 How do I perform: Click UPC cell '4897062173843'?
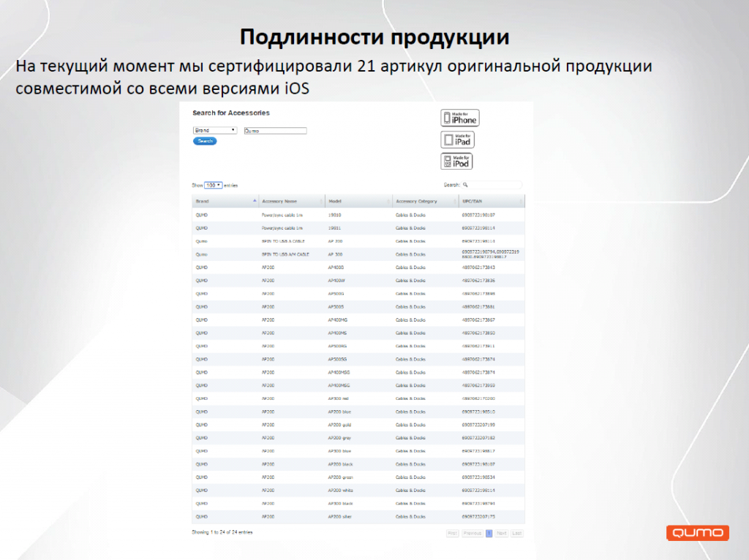pos(478,268)
